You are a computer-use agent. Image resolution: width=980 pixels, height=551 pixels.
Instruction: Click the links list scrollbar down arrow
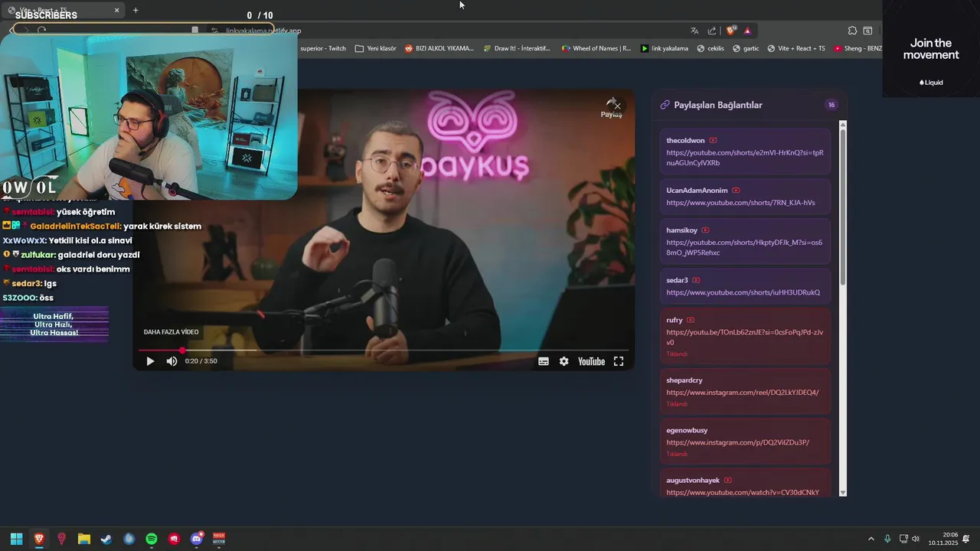843,493
